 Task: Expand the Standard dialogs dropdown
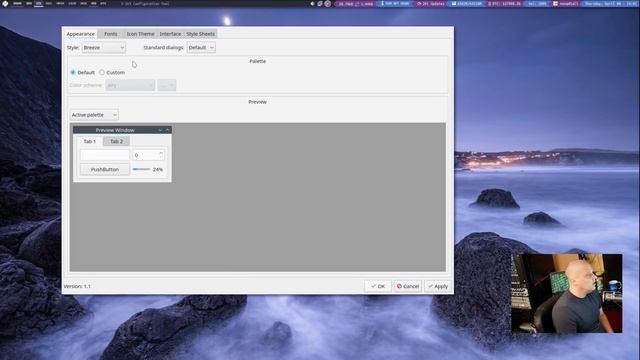coord(201,48)
